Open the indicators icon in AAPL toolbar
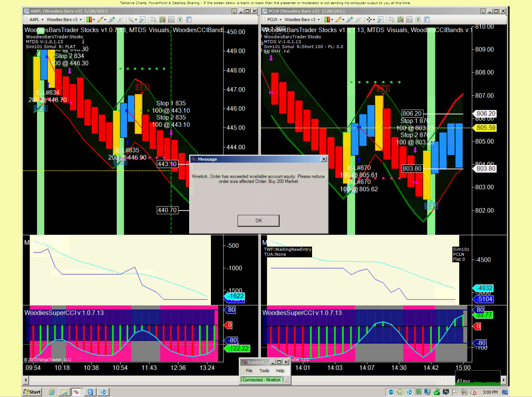This screenshot has width=532, height=397. click(x=162, y=19)
